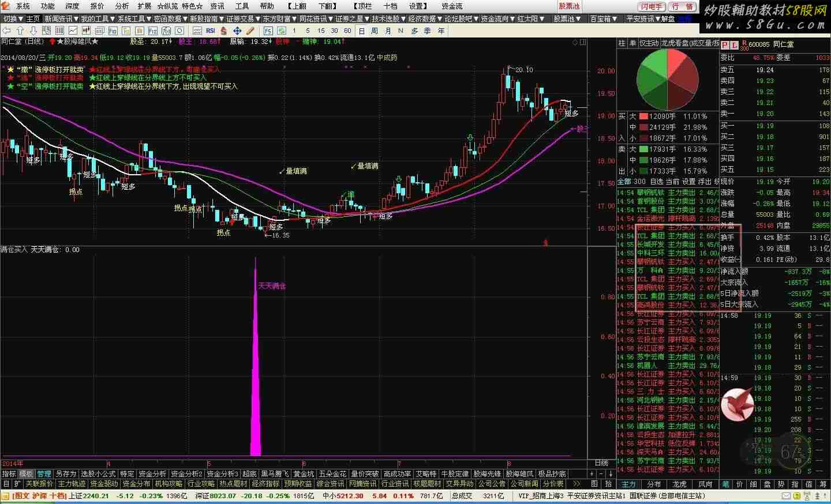Switch chart to monthly (月) period
The width and height of the screenshot is (831, 504).
387,31
